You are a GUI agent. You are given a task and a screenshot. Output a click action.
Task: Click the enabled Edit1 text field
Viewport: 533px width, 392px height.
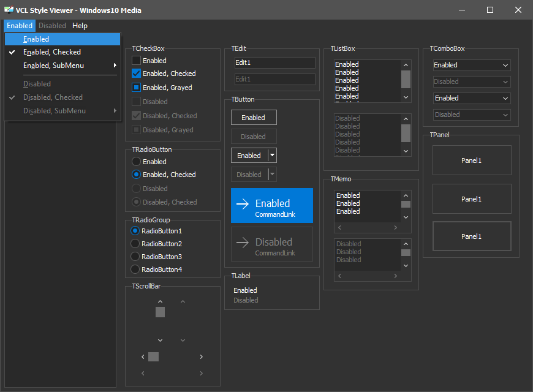(274, 62)
